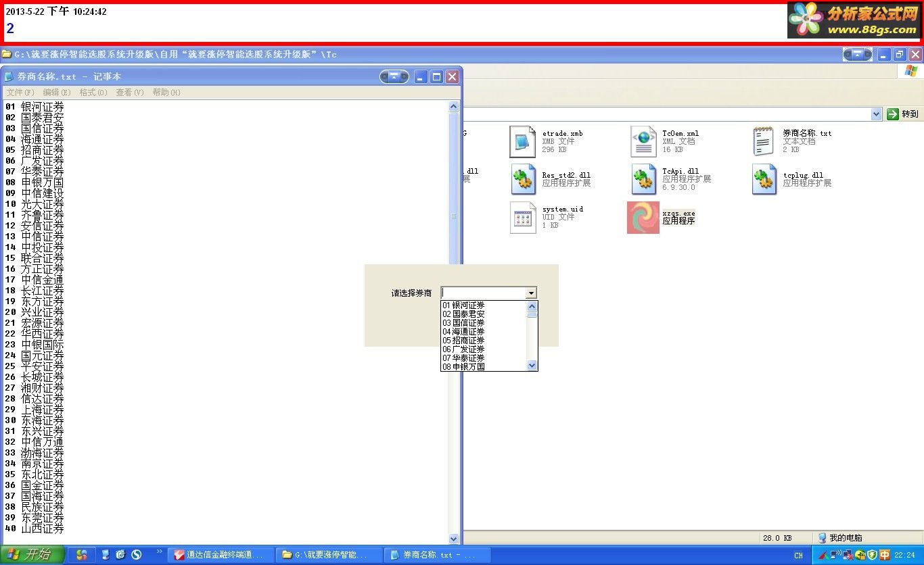
Task: Click Explorer address bar field
Action: pyautogui.click(x=666, y=114)
